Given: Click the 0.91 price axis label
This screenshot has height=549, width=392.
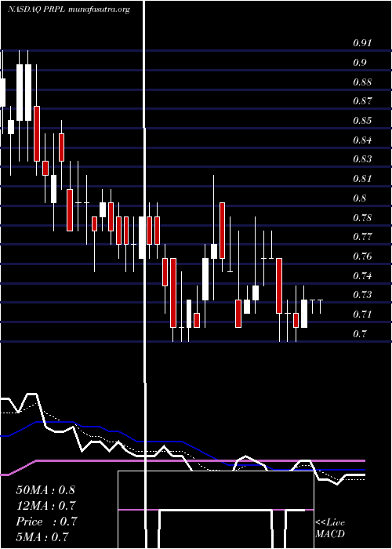Looking at the screenshot, I should (362, 43).
